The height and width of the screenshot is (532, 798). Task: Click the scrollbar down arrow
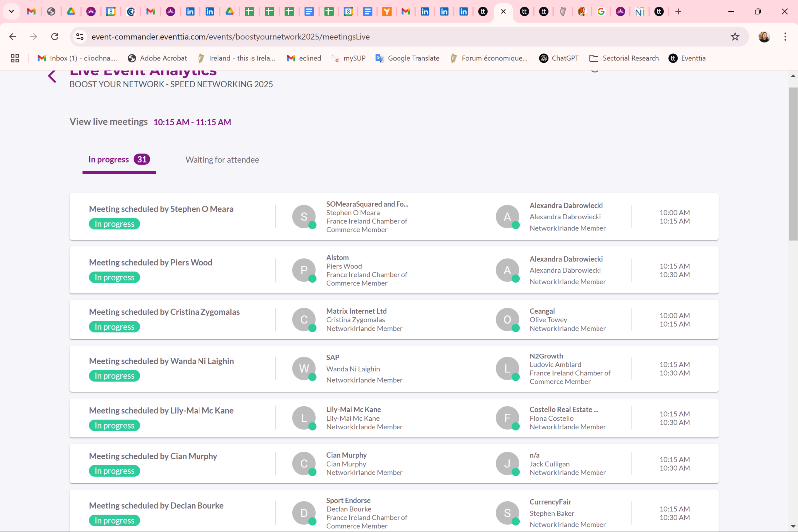(793, 526)
